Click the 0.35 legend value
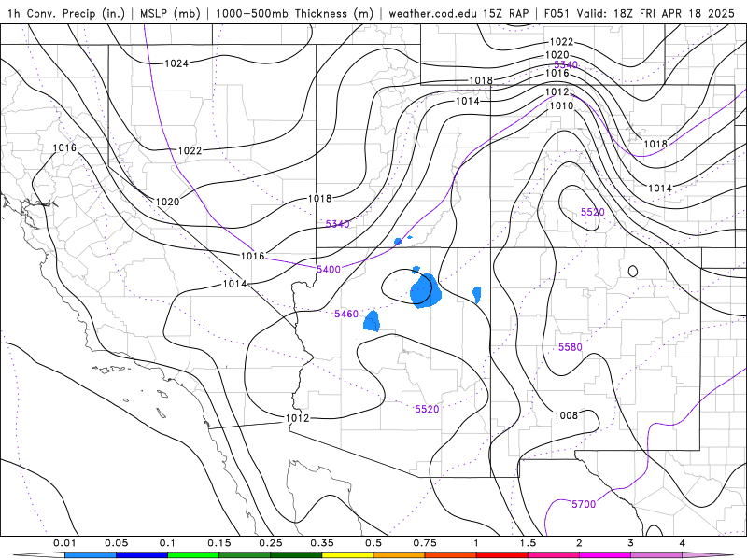Image resolution: width=747 pixels, height=560 pixels. point(322,543)
